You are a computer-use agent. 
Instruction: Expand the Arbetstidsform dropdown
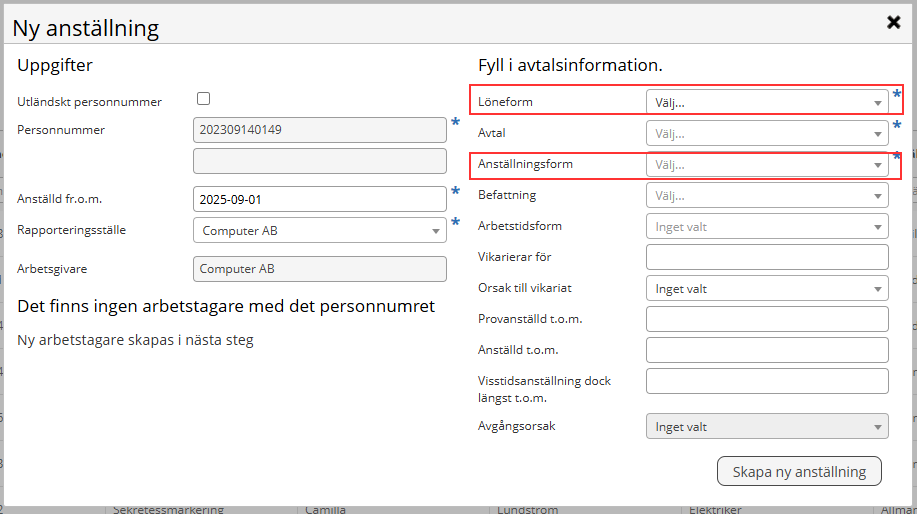click(x=766, y=227)
